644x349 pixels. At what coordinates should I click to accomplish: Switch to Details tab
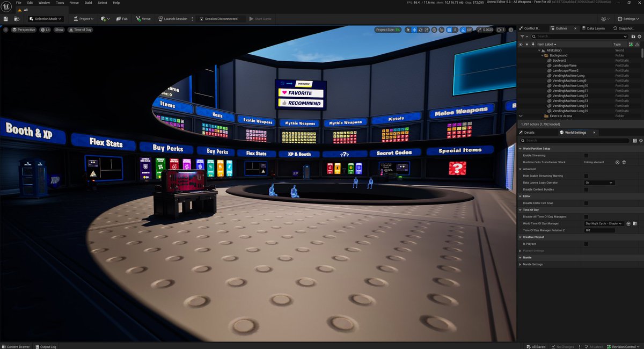tap(527, 132)
